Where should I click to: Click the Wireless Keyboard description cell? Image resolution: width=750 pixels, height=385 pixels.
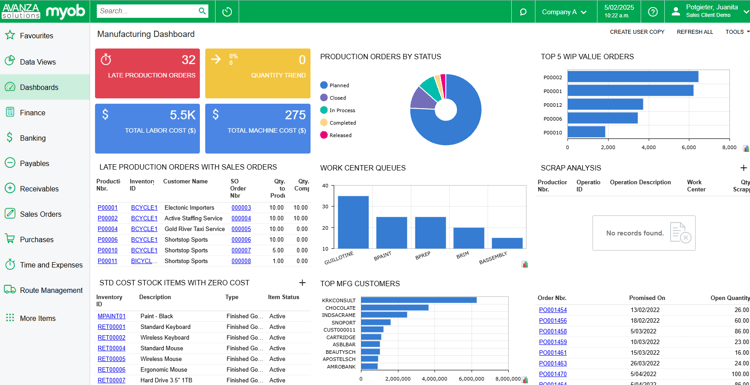coord(165,338)
